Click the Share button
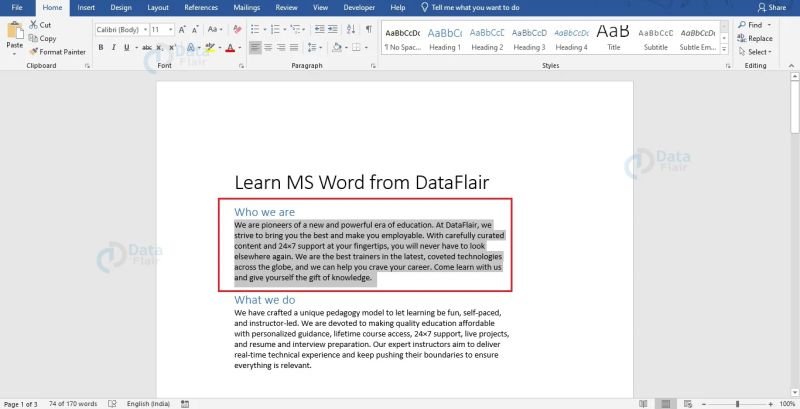 771,8
